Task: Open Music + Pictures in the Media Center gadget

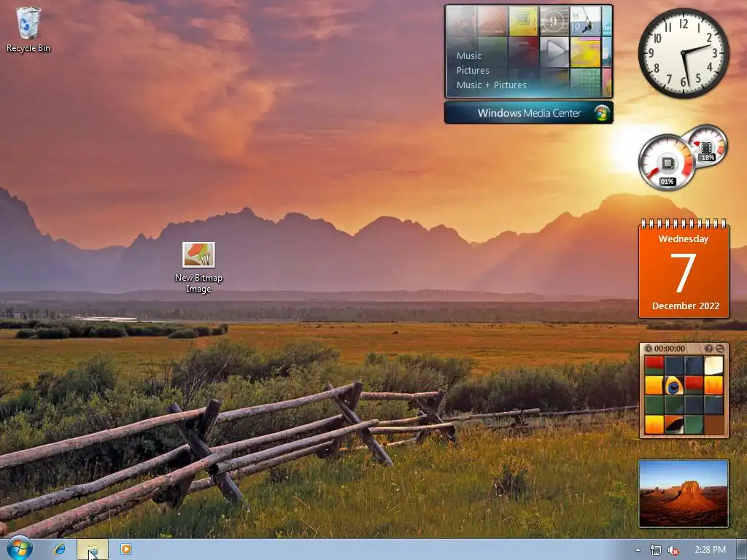Action: pos(491,85)
